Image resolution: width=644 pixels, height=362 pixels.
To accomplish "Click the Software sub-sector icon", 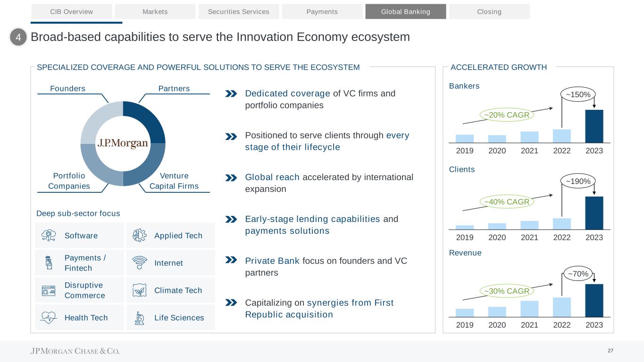I will (49, 236).
